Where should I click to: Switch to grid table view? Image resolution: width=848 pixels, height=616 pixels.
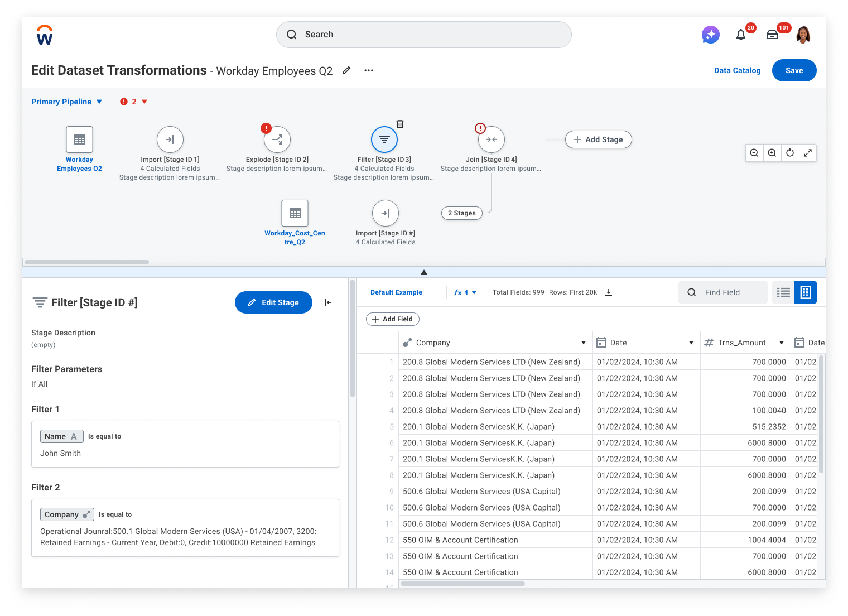[806, 292]
